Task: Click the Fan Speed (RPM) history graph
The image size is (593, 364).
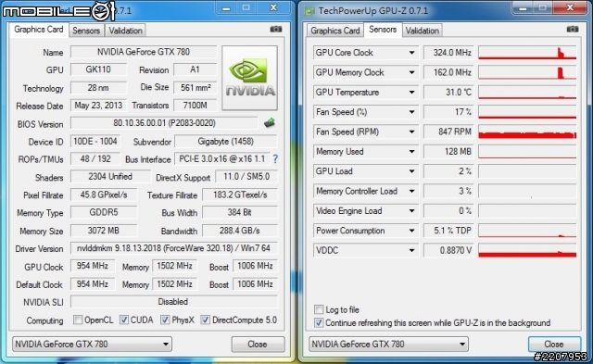Action: [527, 132]
